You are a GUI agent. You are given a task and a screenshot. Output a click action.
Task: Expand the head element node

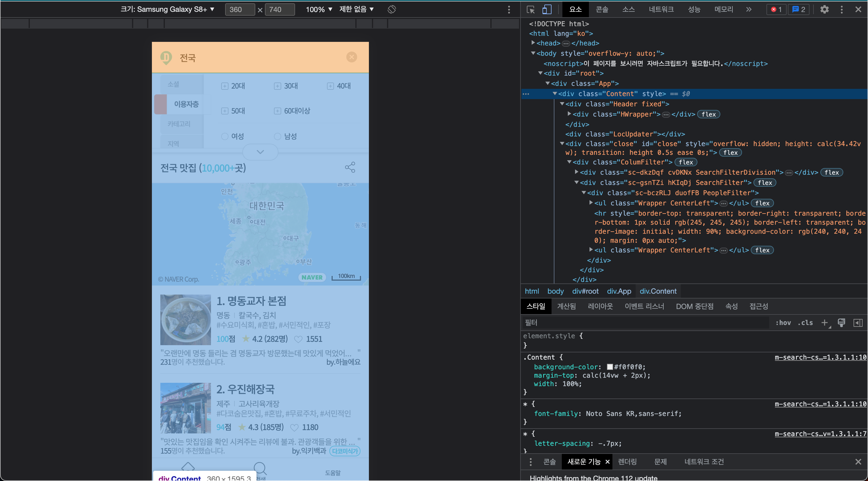pyautogui.click(x=533, y=43)
